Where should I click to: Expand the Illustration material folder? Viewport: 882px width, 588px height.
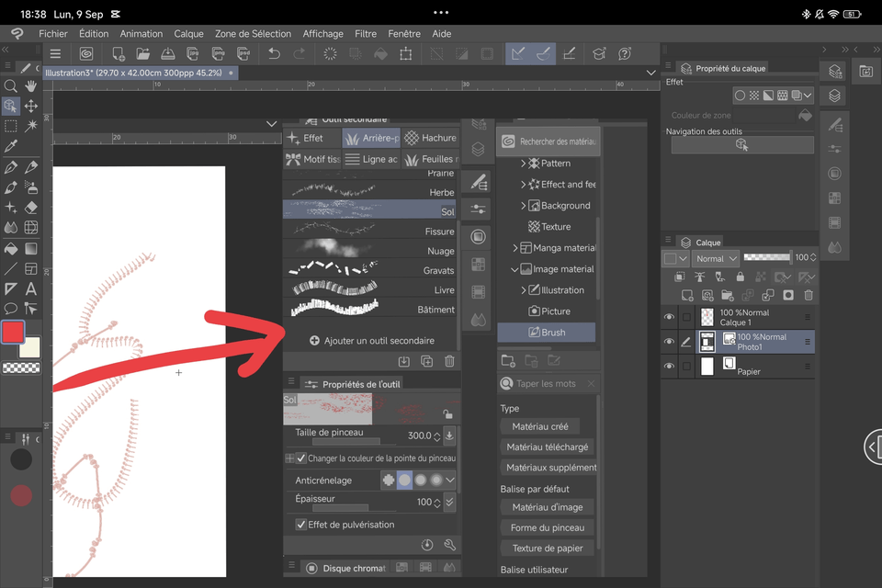(x=523, y=289)
